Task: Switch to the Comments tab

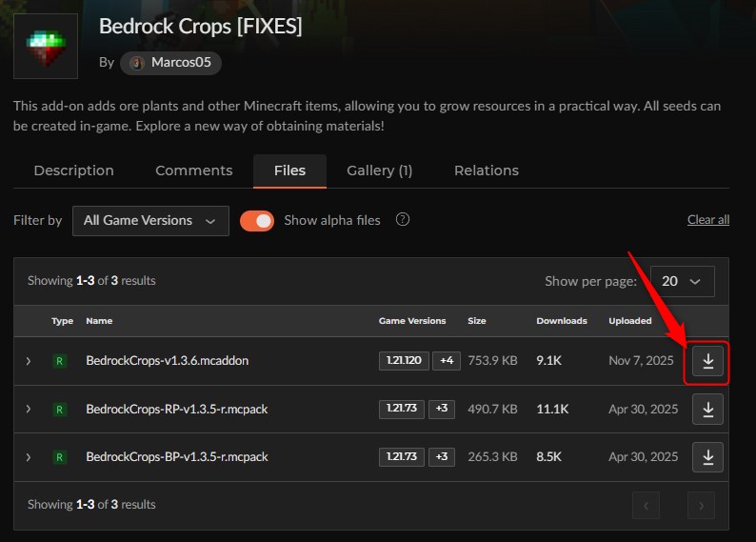Action: [x=194, y=171]
